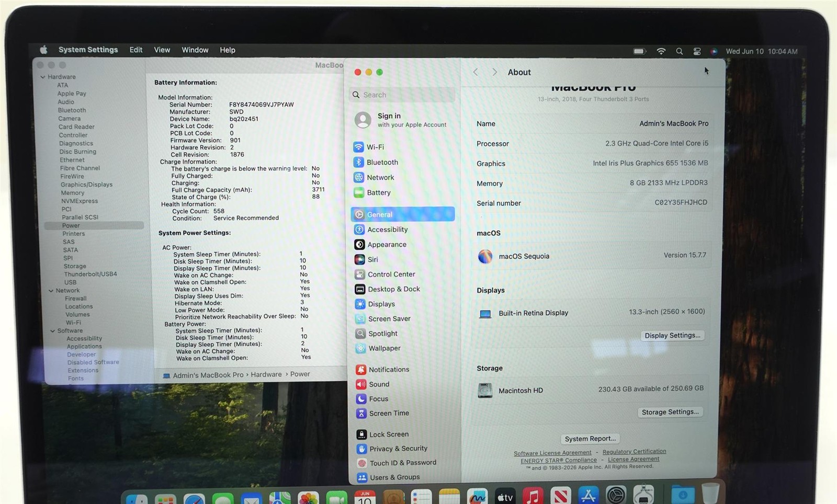Go forward using the right chevron
The image size is (837, 504).
[x=494, y=72]
